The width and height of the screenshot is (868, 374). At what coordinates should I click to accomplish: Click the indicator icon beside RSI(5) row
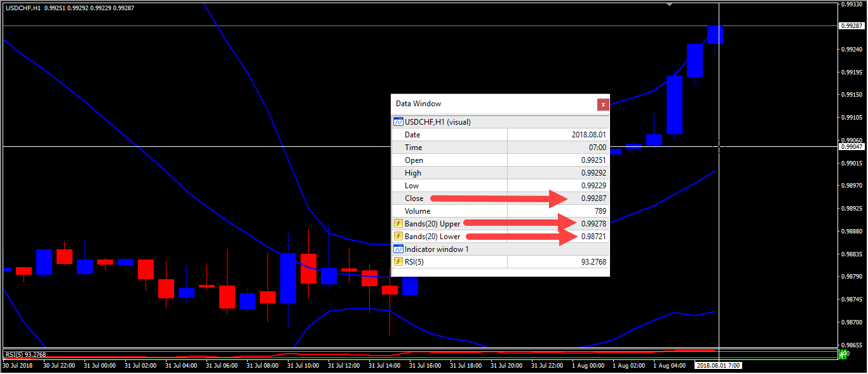point(398,261)
